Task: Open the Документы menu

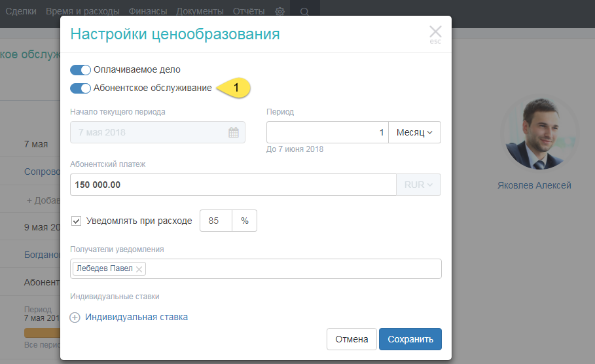Action: click(200, 12)
